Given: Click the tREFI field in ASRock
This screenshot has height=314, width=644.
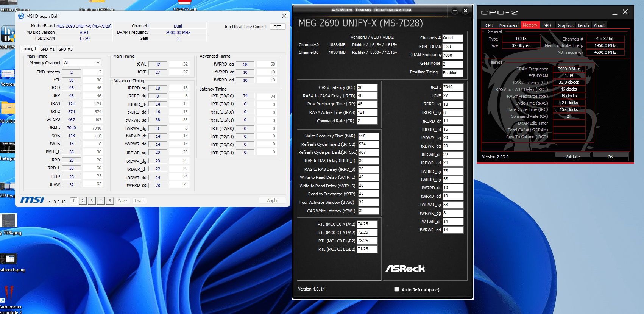Looking at the screenshot, I should [453, 87].
